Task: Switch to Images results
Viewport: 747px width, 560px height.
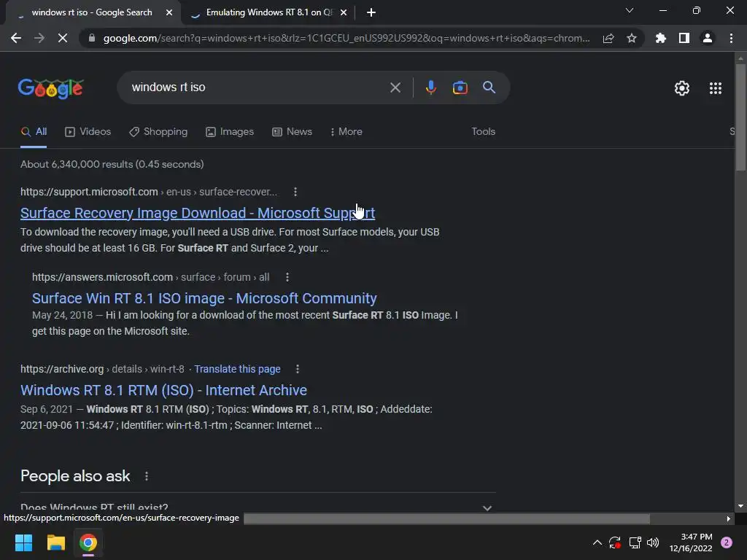Action: tap(230, 132)
